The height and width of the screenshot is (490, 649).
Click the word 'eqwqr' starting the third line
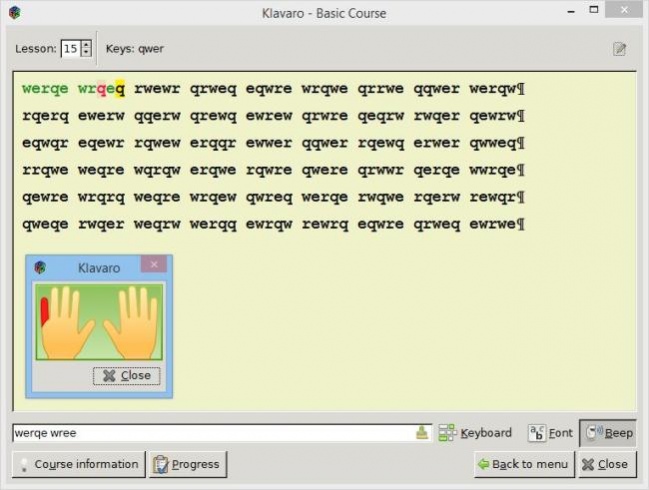[45, 143]
